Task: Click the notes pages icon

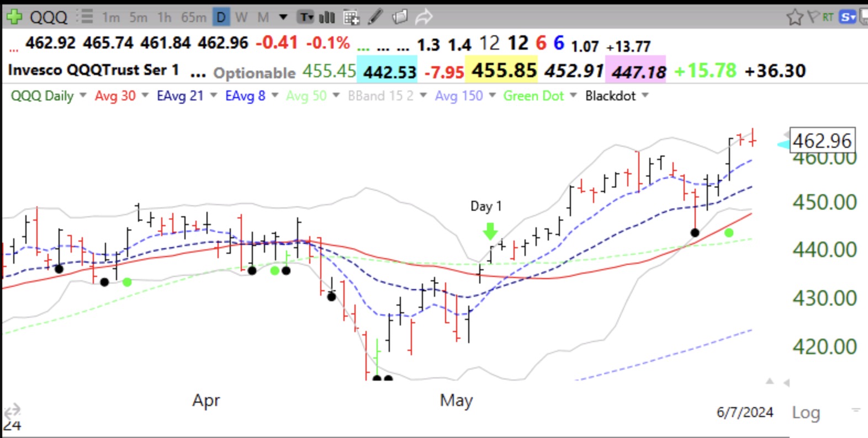Action: [400, 17]
